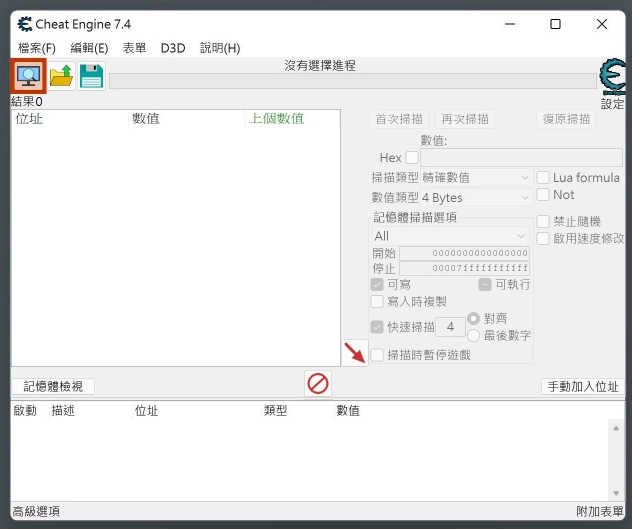Screen dimensions: 632x529
Task: Enable Lua formula checkbox
Action: 543,177
